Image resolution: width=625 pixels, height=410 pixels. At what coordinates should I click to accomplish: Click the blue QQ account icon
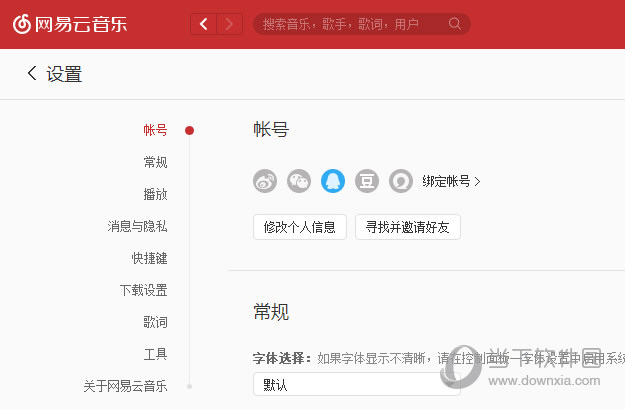coord(333,181)
